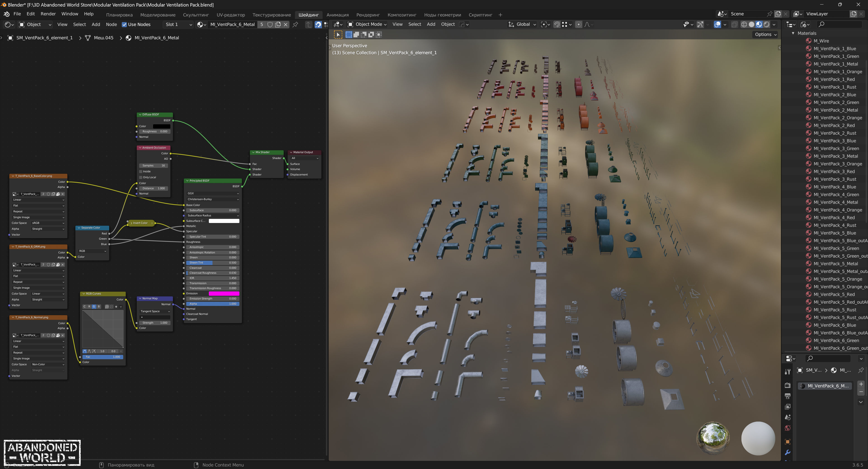
Task: Click the viewport Options button
Action: [765, 34]
